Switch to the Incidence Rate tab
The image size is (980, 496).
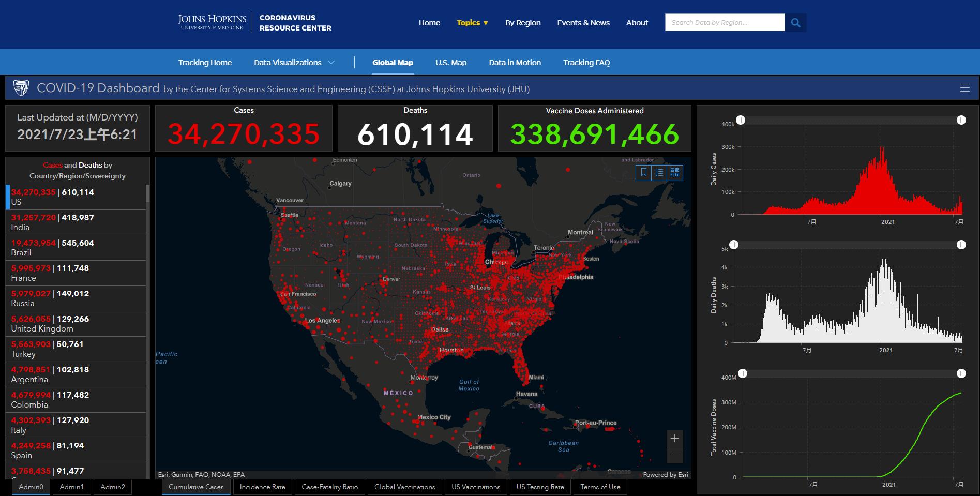[263, 487]
